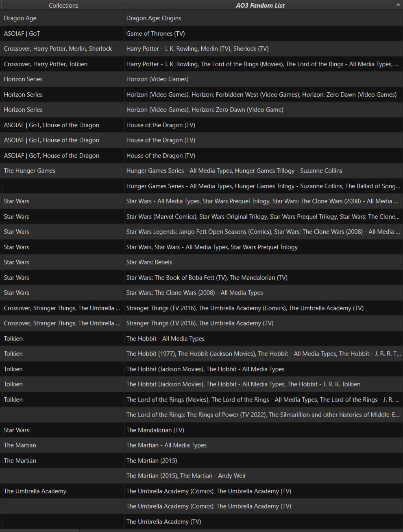The width and height of the screenshot is (403, 532).
Task: Click Crossover collection cell in the Umbrella Academy (Comics) row
Action: click(63, 308)
